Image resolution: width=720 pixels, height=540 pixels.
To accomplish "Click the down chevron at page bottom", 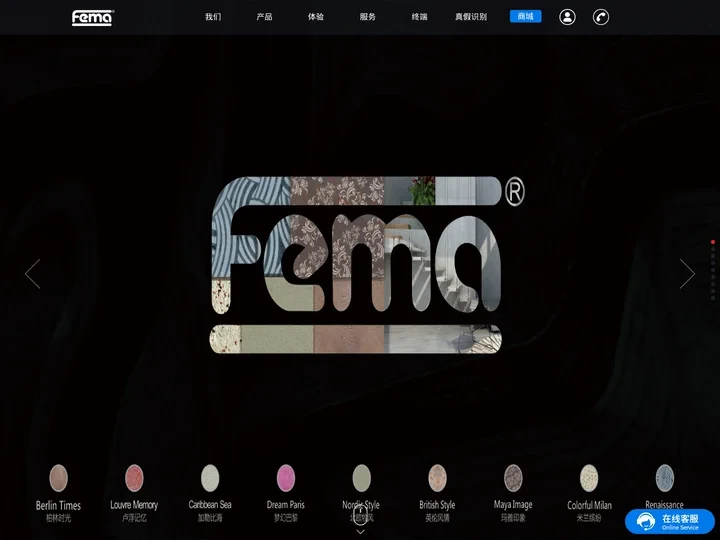I will pos(361,531).
